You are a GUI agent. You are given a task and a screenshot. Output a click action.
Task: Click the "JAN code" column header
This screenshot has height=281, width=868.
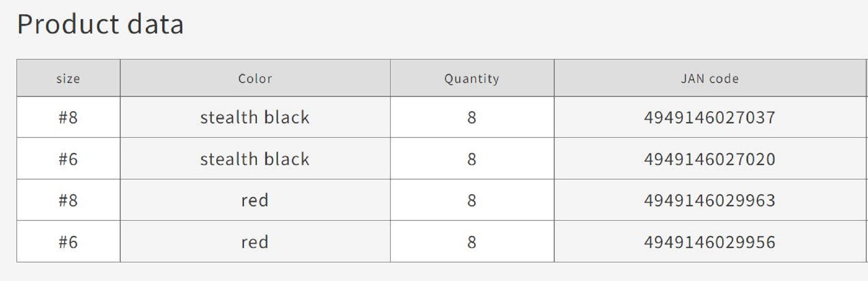coord(710,79)
